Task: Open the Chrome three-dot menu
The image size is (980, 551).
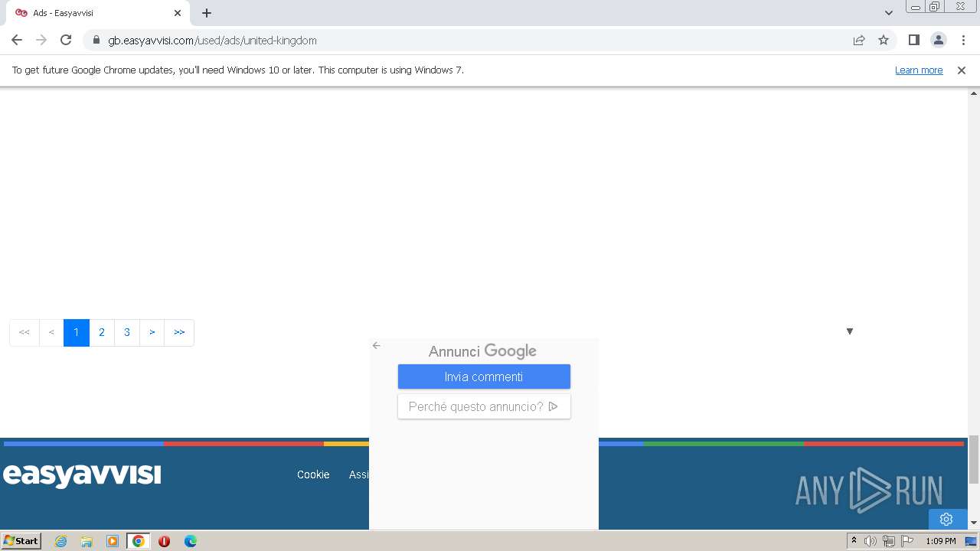Action: [x=963, y=40]
